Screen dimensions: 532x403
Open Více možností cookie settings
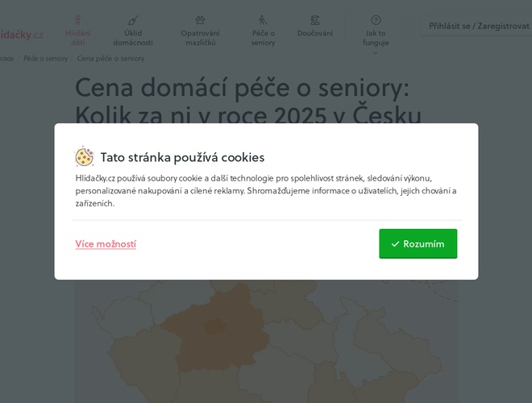pos(106,244)
